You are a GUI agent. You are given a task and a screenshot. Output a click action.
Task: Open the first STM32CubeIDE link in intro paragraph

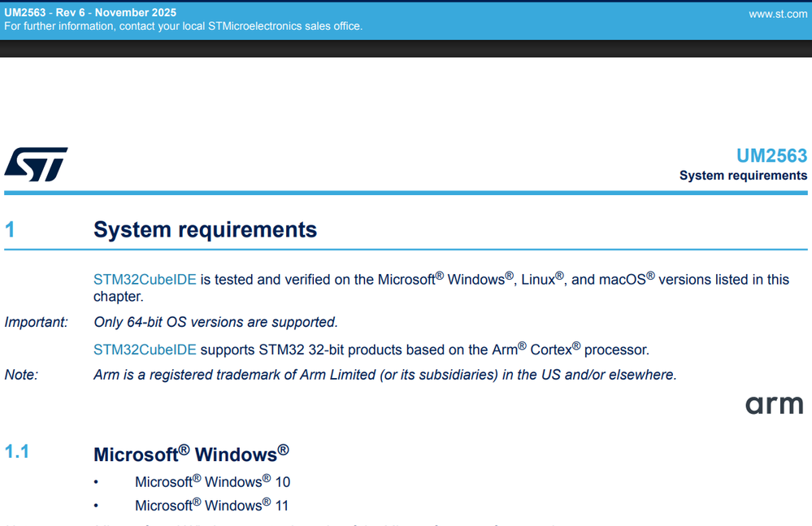[x=145, y=280]
